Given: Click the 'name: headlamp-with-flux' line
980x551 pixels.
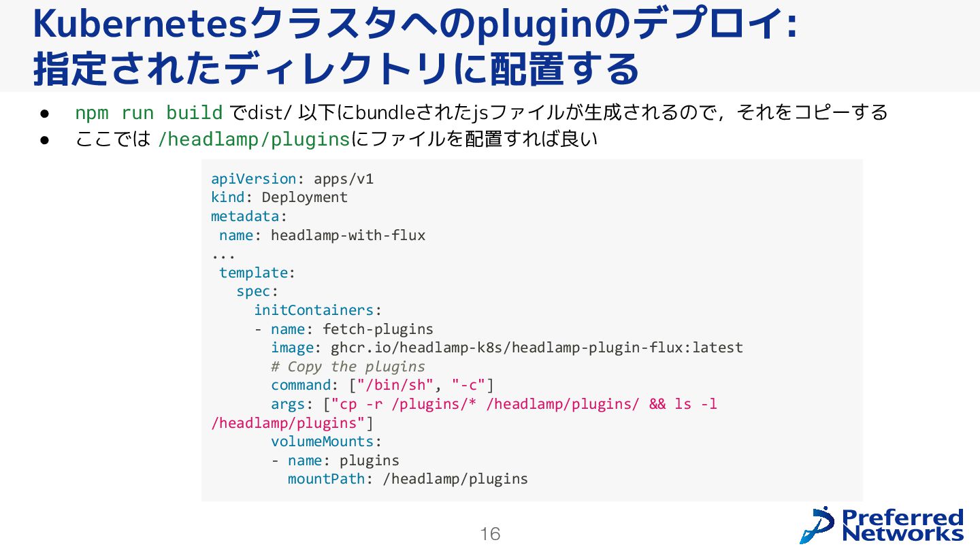Looking at the screenshot, I should [322, 235].
